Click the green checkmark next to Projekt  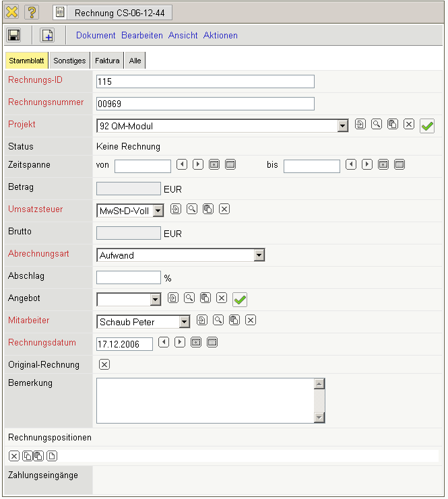point(426,125)
